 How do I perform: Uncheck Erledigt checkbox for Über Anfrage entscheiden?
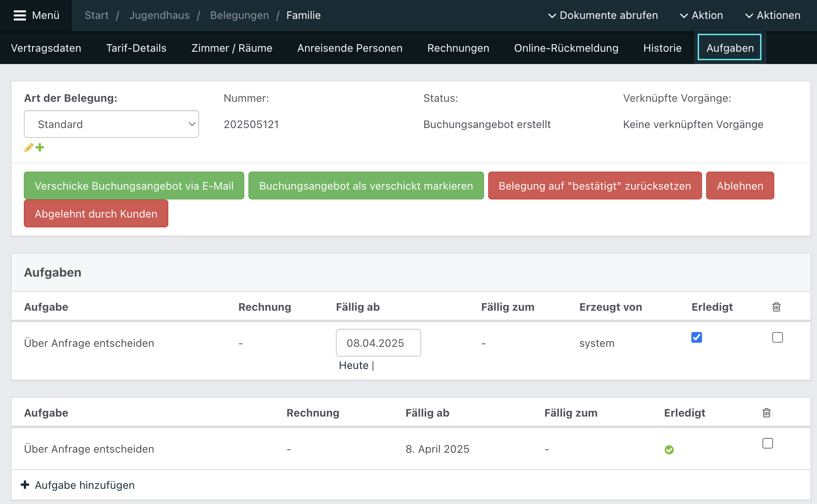tap(697, 337)
